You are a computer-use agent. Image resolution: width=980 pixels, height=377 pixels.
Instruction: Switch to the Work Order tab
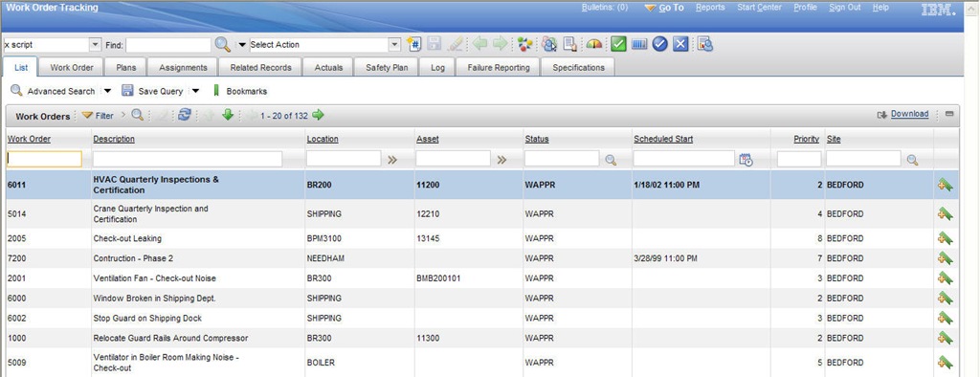click(x=72, y=68)
